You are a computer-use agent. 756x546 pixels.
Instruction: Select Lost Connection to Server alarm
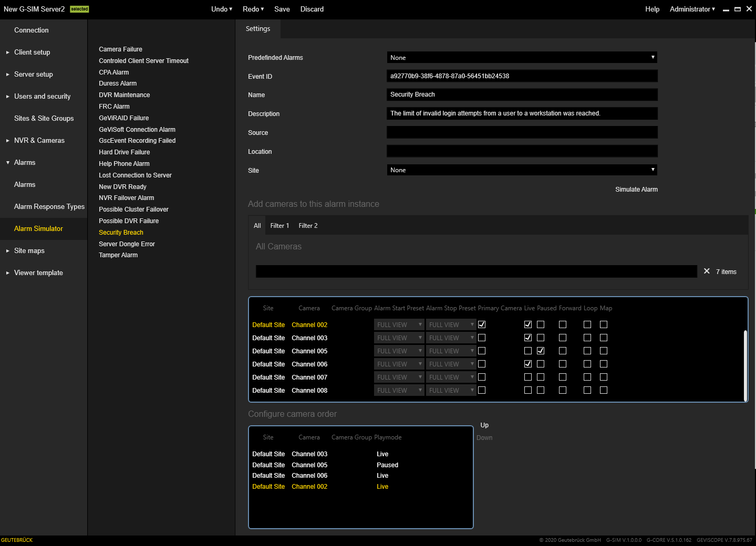[135, 175]
